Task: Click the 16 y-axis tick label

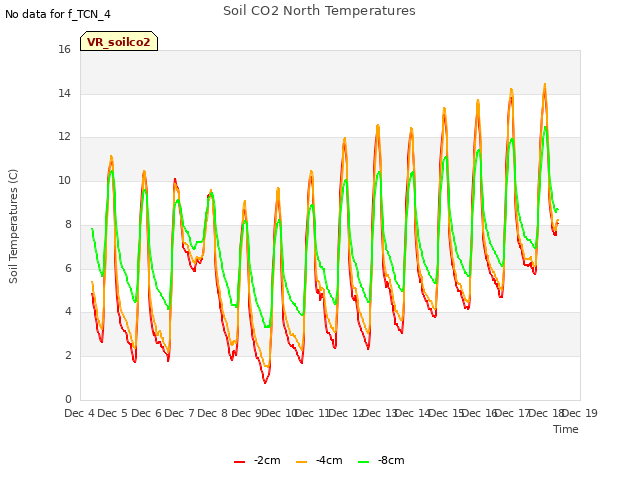Action: click(64, 50)
